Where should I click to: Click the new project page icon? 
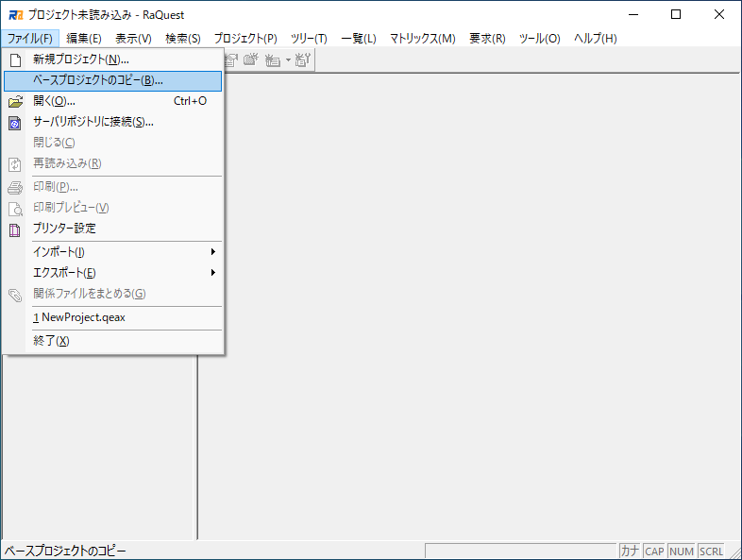pos(15,60)
